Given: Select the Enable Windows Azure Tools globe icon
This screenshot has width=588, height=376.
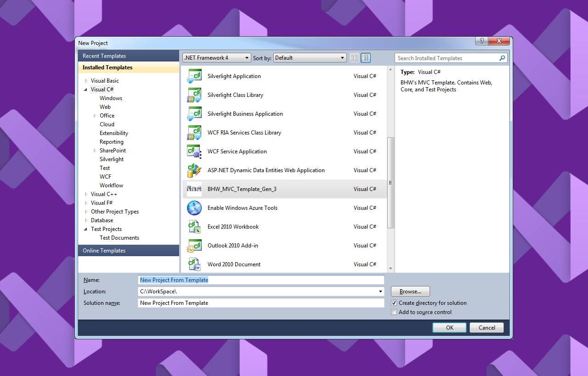Looking at the screenshot, I should [194, 208].
